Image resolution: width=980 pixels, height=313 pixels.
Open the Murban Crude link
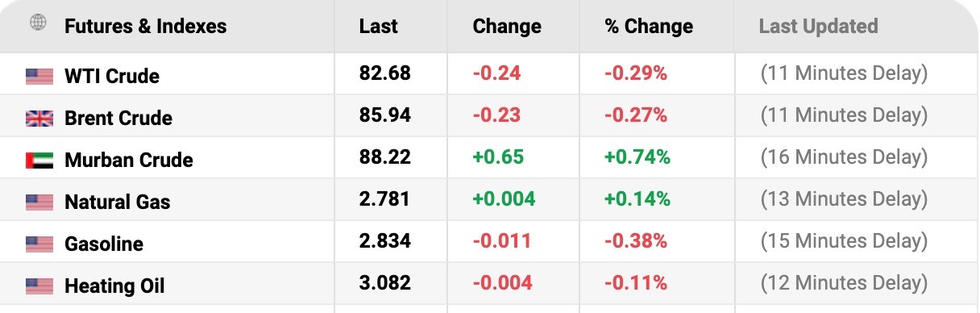click(x=129, y=161)
